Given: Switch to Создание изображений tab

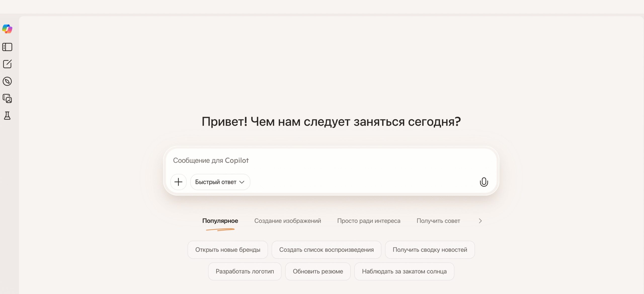Looking at the screenshot, I should (x=288, y=221).
